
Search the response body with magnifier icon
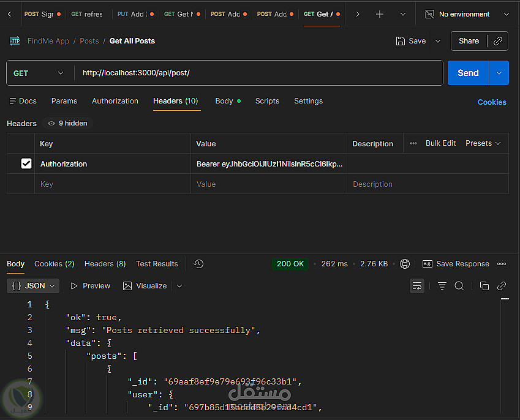point(459,286)
